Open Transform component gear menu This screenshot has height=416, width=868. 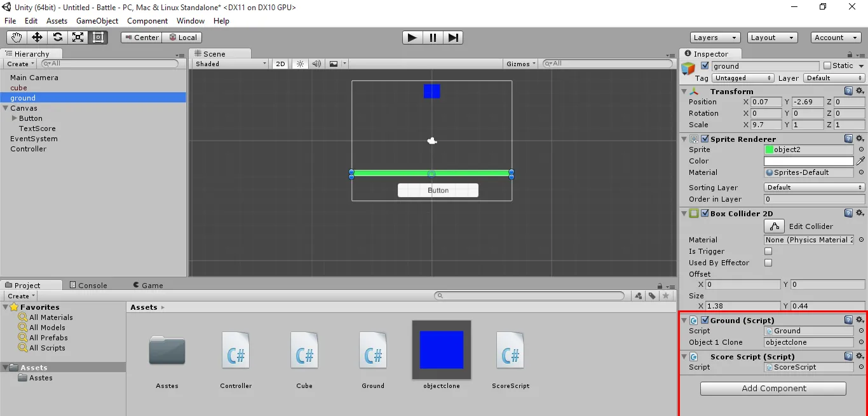[x=860, y=91]
